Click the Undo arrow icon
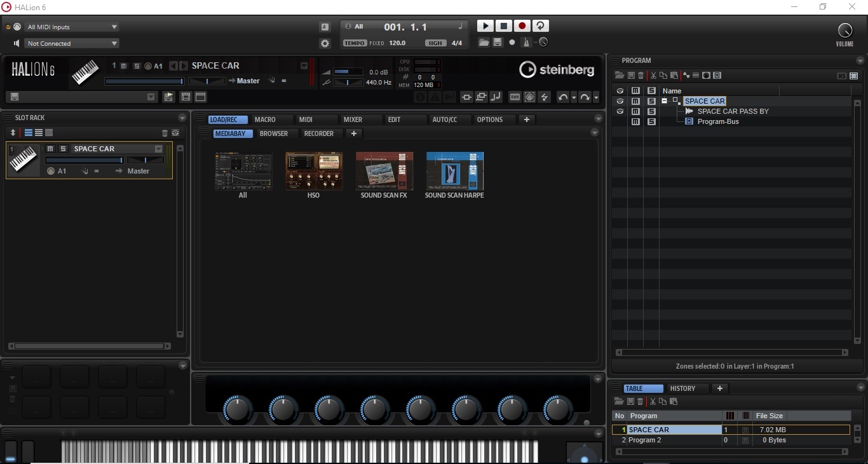 pyautogui.click(x=562, y=97)
